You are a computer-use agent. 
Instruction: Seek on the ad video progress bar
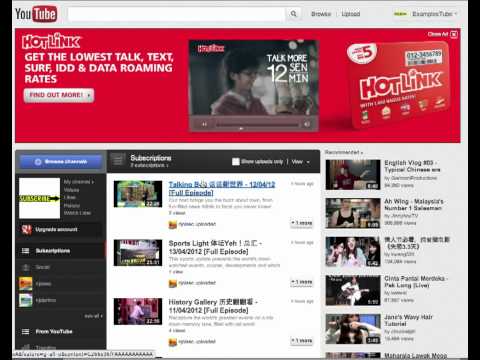coord(257,125)
